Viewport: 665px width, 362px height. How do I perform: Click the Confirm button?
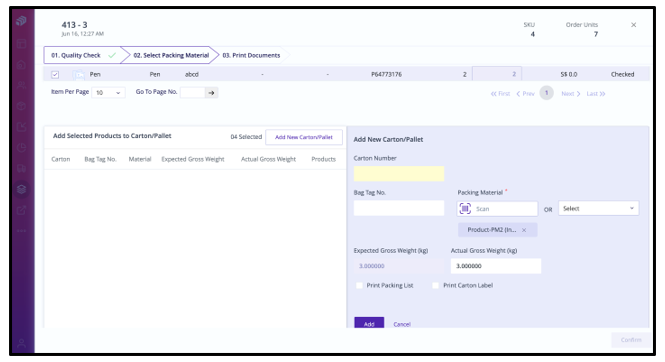click(631, 340)
